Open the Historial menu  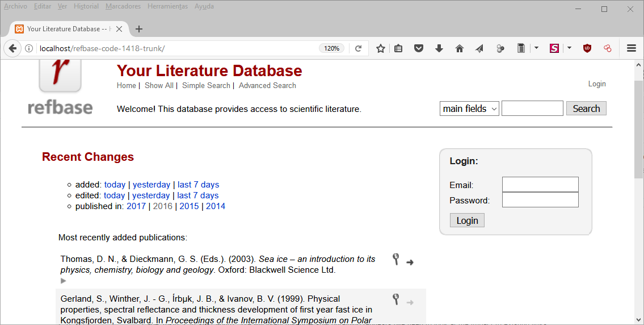[x=86, y=6]
